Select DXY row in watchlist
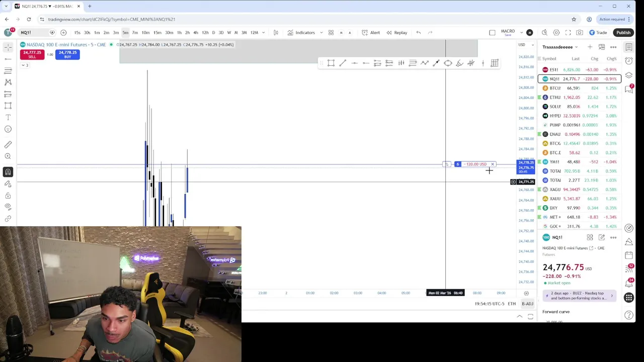The width and height of the screenshot is (644, 362). point(580,208)
